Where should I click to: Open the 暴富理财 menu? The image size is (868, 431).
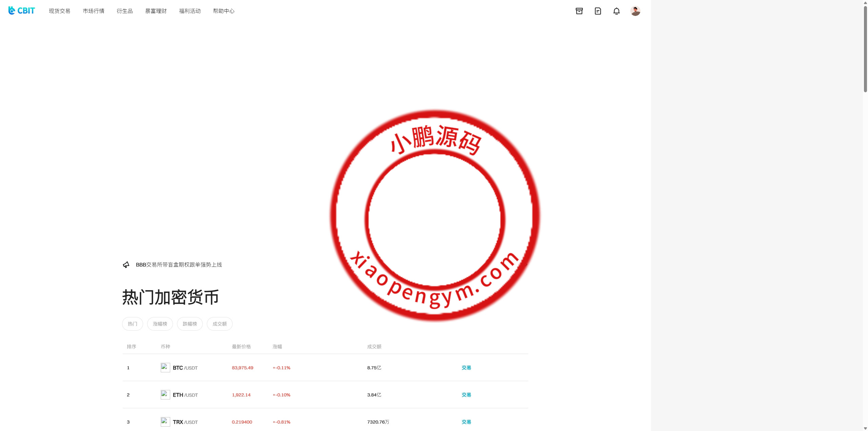pyautogui.click(x=156, y=11)
